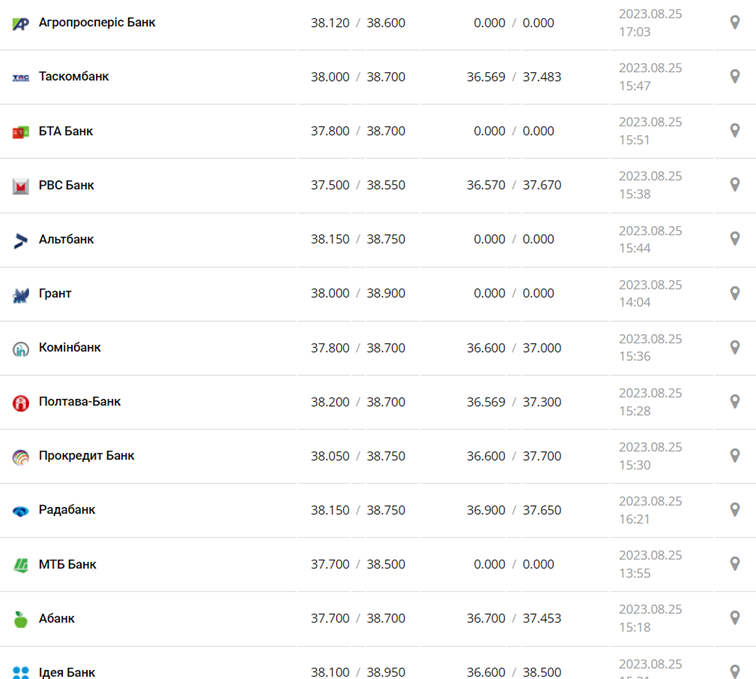Click the Альтбанк arrow logo
This screenshot has width=756, height=679.
click(x=20, y=240)
